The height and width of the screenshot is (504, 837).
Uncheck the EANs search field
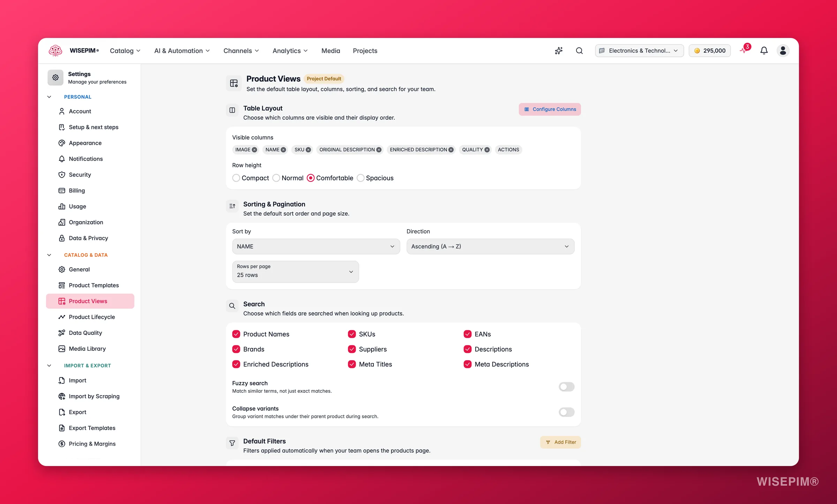pos(468,334)
